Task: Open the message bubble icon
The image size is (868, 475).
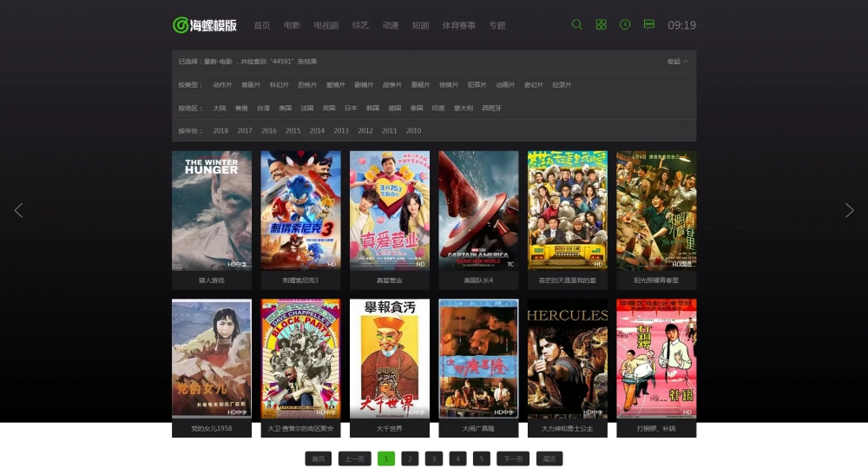Action: click(x=649, y=25)
